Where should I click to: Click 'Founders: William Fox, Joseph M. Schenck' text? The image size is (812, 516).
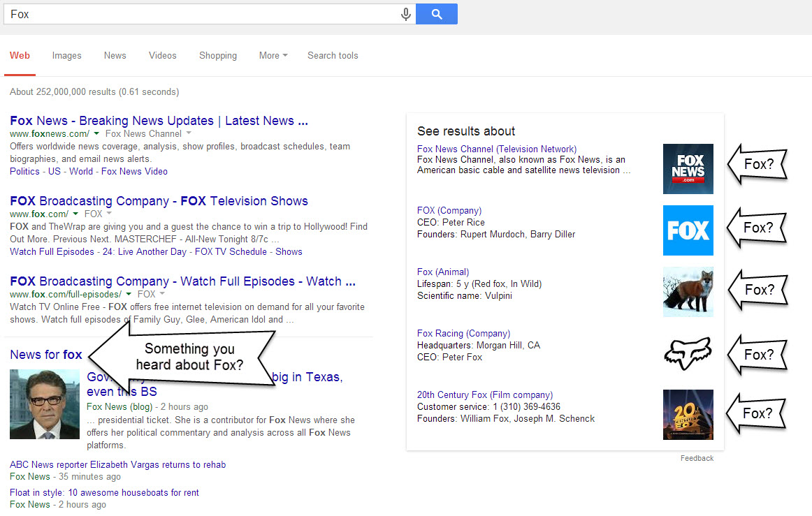506,419
